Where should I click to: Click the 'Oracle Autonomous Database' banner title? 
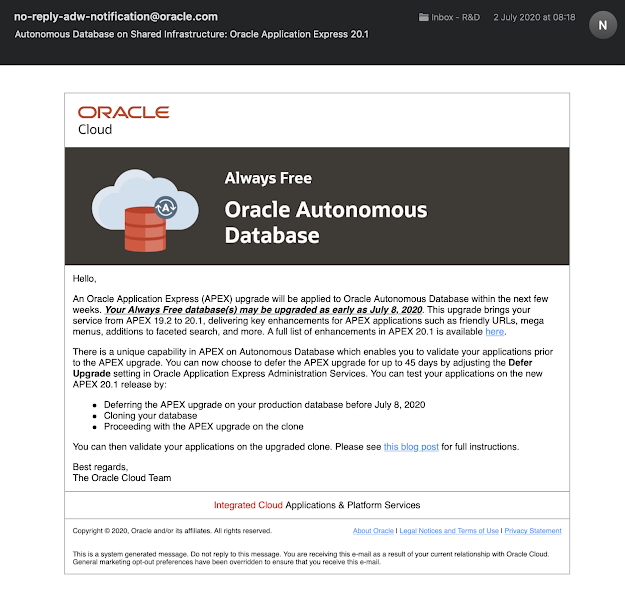[x=326, y=222]
